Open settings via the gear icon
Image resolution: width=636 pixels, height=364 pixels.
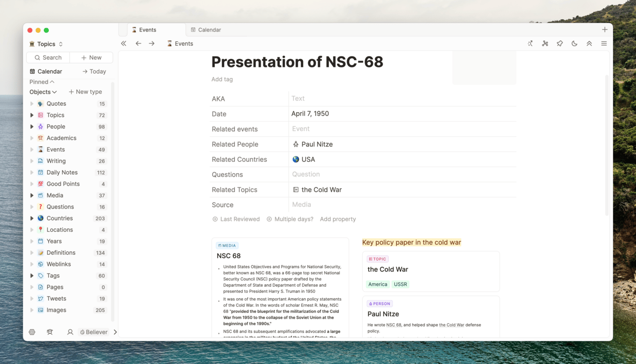tap(32, 332)
